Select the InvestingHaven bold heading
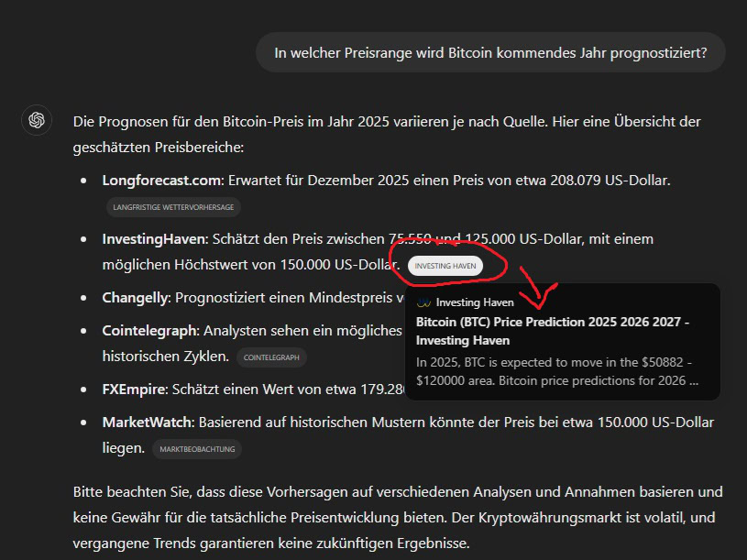 click(x=152, y=238)
